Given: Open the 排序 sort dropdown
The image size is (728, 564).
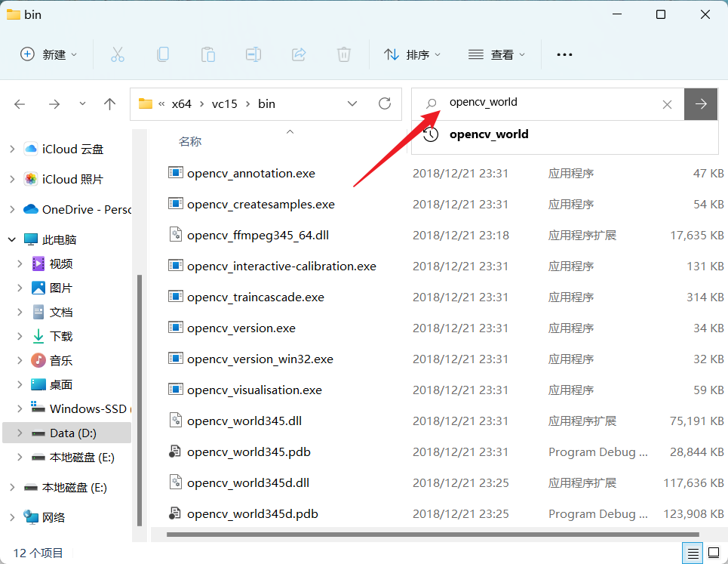Looking at the screenshot, I should pyautogui.click(x=412, y=54).
